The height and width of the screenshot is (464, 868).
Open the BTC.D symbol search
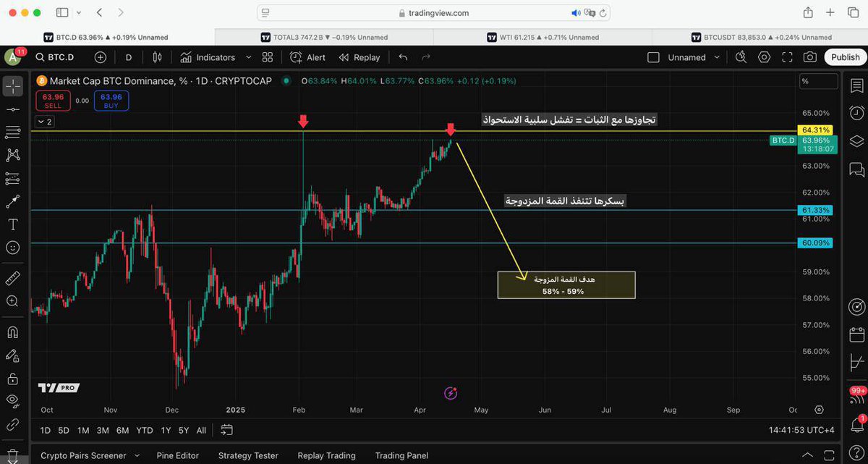tap(54, 57)
